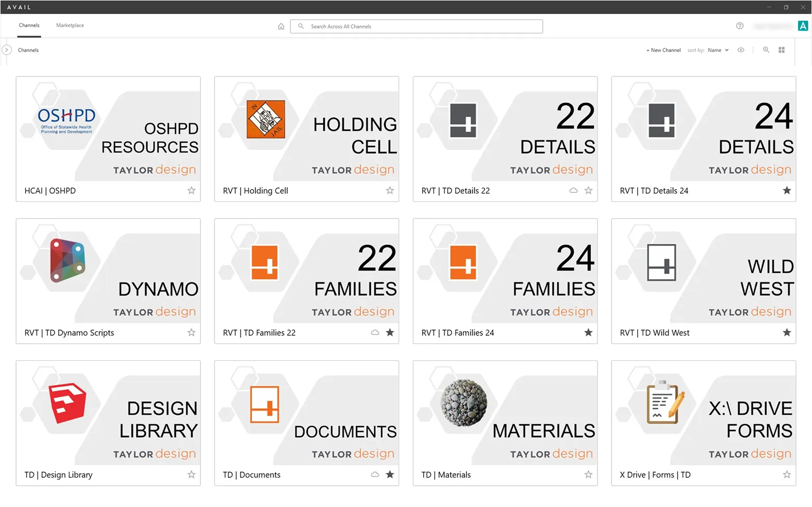812x507 pixels.
Task: Click the 'RVT | TD Families 22' title
Action: 259,333
